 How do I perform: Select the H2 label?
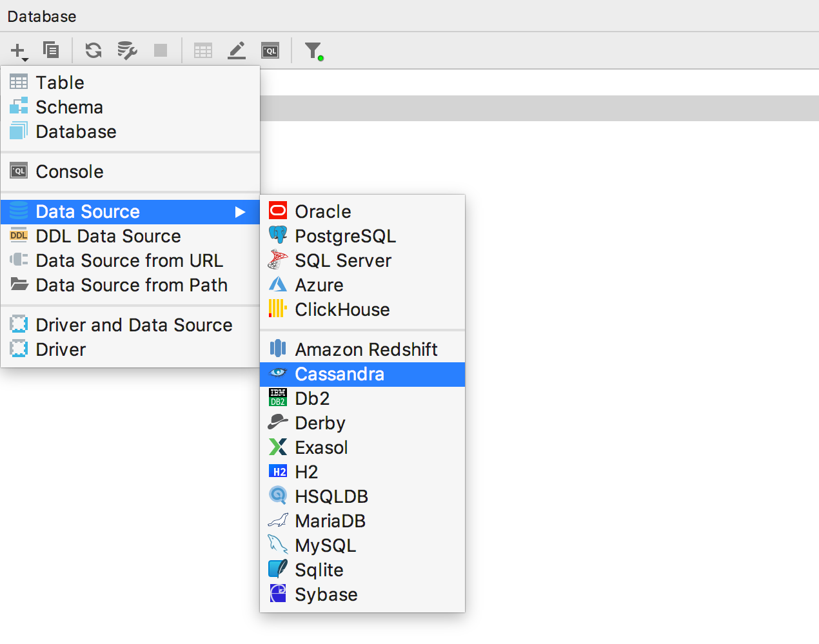tap(306, 472)
